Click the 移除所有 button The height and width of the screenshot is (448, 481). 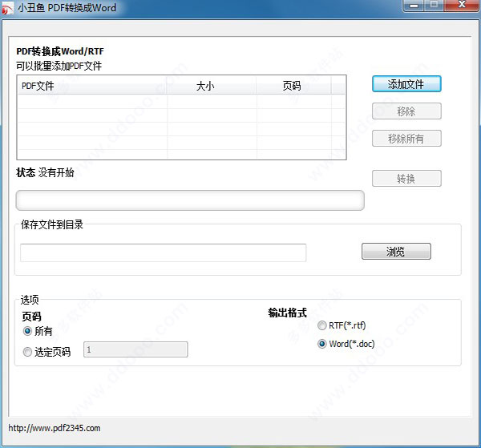406,139
